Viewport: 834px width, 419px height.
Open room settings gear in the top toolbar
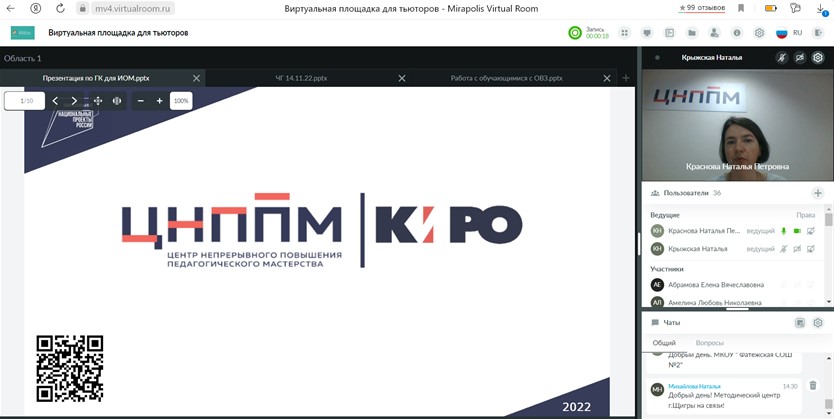coord(760,33)
